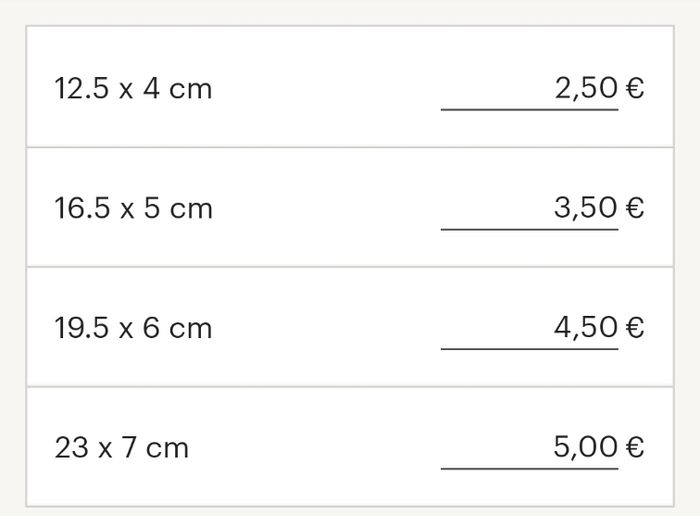Click the euro symbol next to 2,50

pos(634,89)
